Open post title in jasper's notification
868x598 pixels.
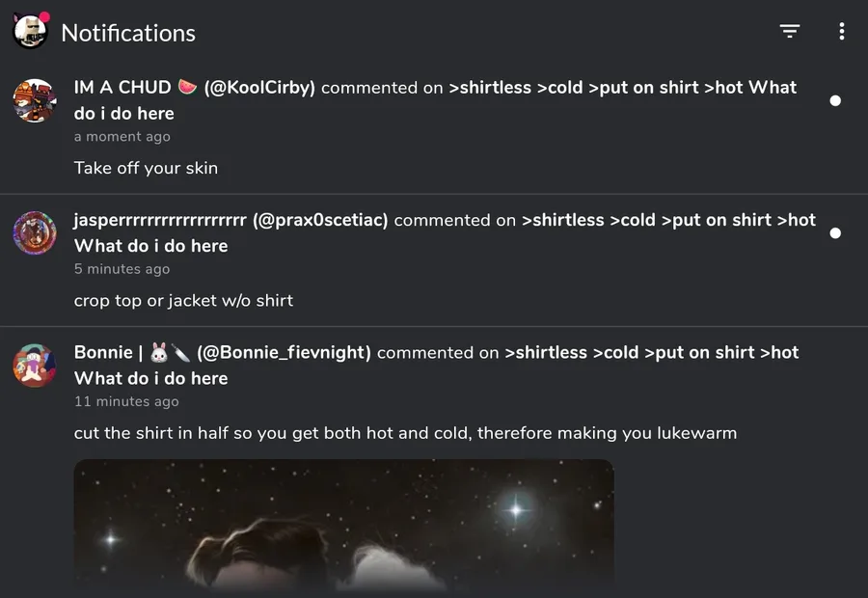coord(667,220)
